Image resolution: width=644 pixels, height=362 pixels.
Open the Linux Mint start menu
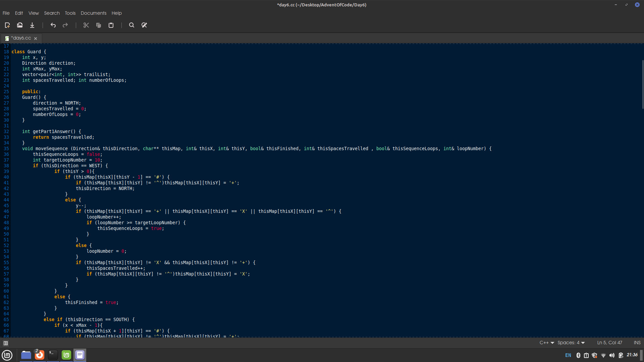point(7,355)
